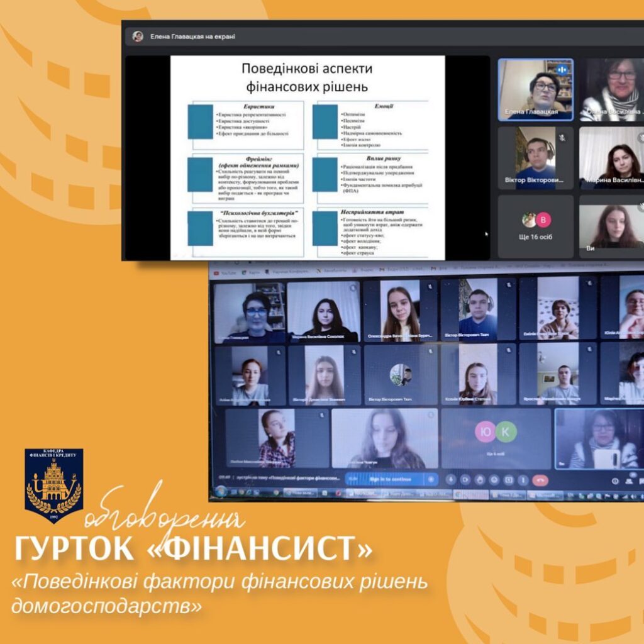Image resolution: width=644 pixels, height=644 pixels.
Task: Click 'Евристики' heading on the slide
Action: coord(258,106)
